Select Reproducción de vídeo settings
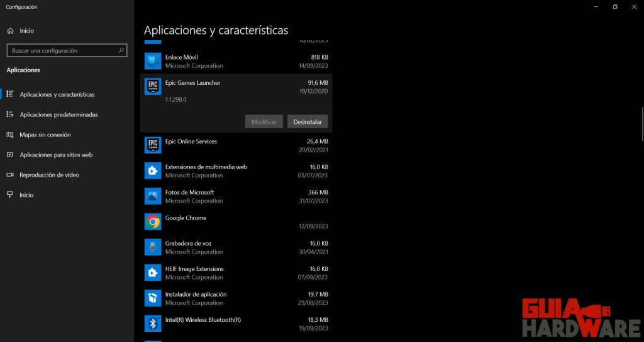 click(x=67, y=175)
